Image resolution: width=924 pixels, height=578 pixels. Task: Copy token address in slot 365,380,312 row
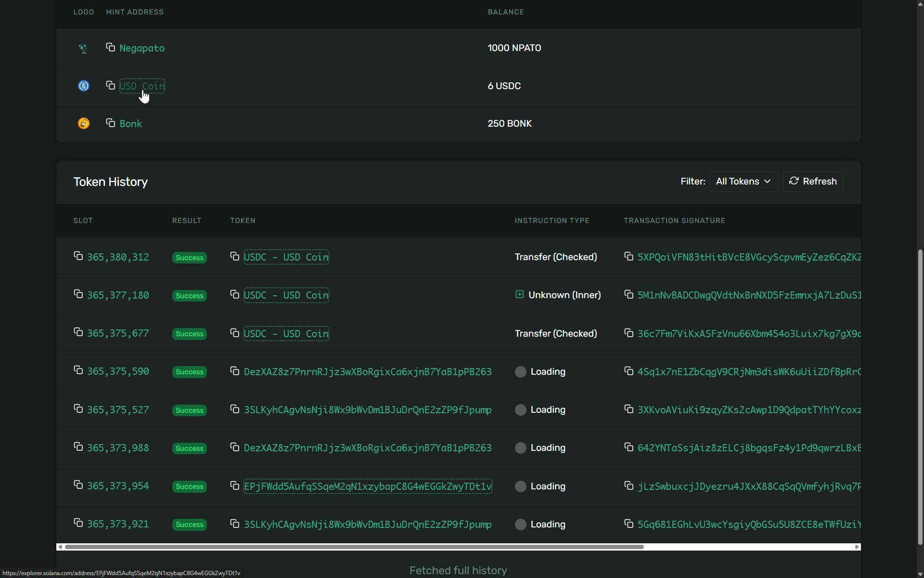234,256
